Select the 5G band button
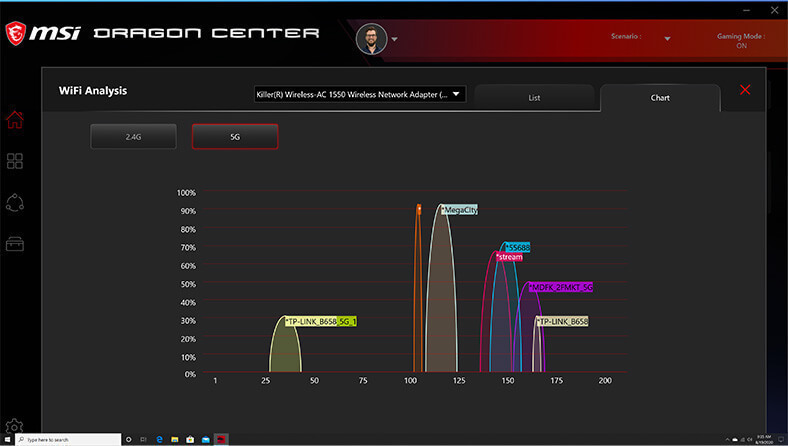The height and width of the screenshot is (446, 788). [x=235, y=136]
